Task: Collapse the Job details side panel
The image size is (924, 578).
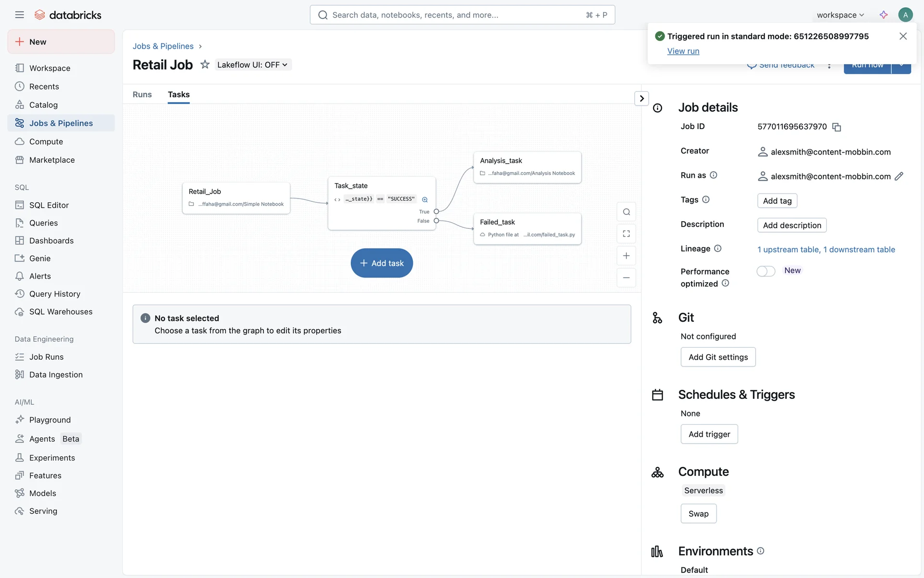Action: [642, 98]
